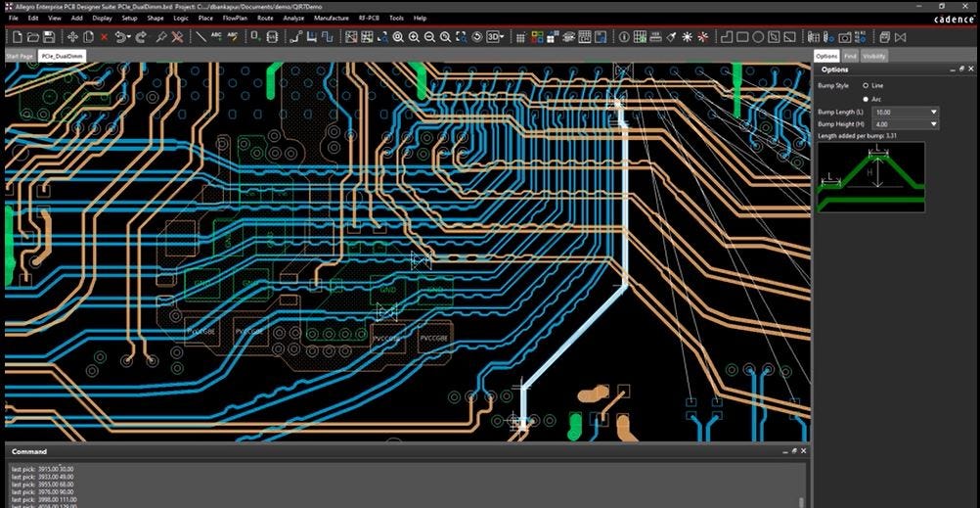This screenshot has width=980, height=508.
Task: Click the pushpin Fix icon
Action: tap(161, 37)
